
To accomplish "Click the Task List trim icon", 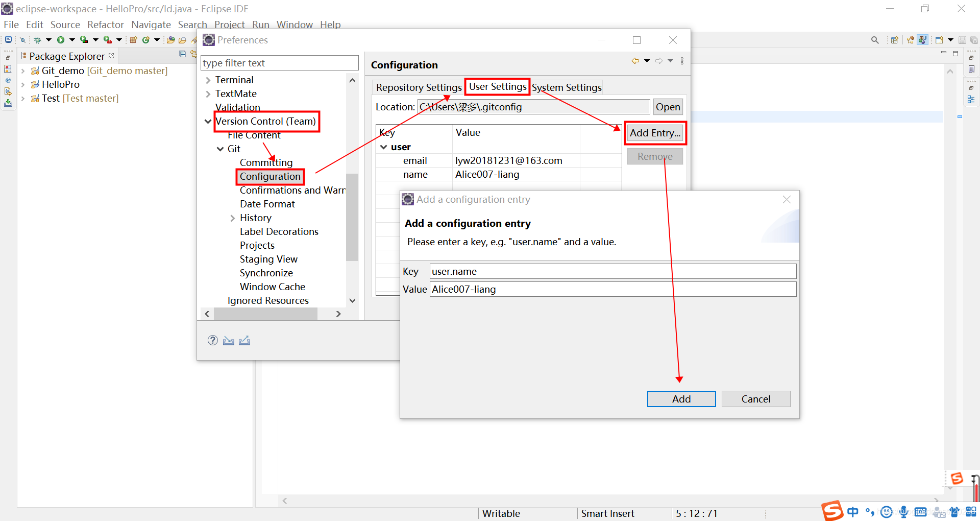I will click(971, 69).
